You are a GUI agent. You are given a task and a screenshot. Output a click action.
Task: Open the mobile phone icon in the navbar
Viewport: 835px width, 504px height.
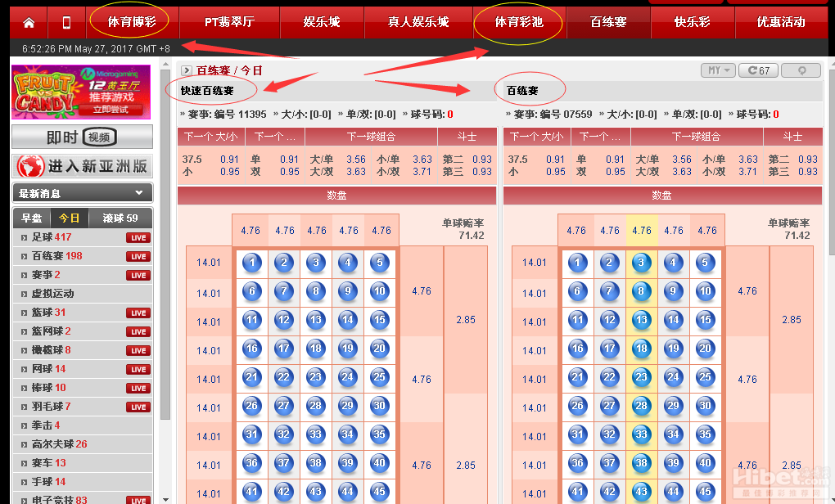pyautogui.click(x=66, y=22)
